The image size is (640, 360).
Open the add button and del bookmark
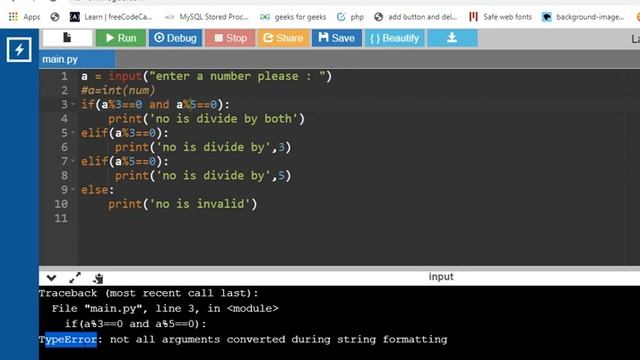coord(416,17)
